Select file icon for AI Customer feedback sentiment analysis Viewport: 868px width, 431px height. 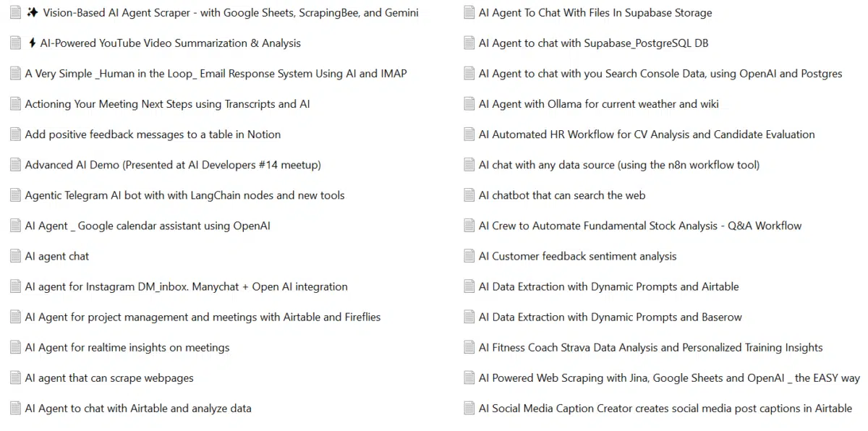click(x=469, y=256)
